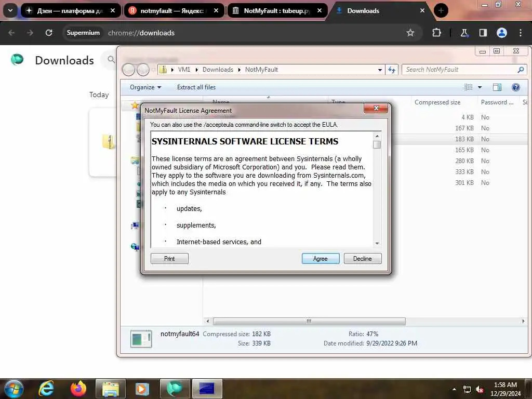
Task: Open the clock showing 1:58 AM
Action: click(x=505, y=389)
